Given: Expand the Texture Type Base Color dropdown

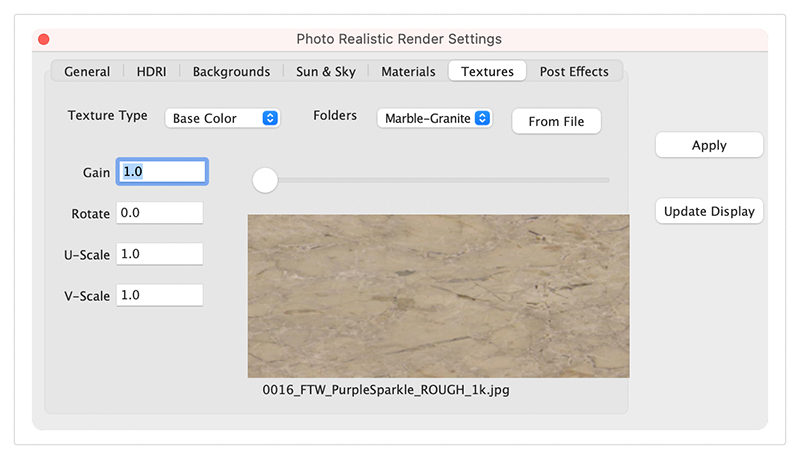Looking at the screenshot, I should 222,118.
